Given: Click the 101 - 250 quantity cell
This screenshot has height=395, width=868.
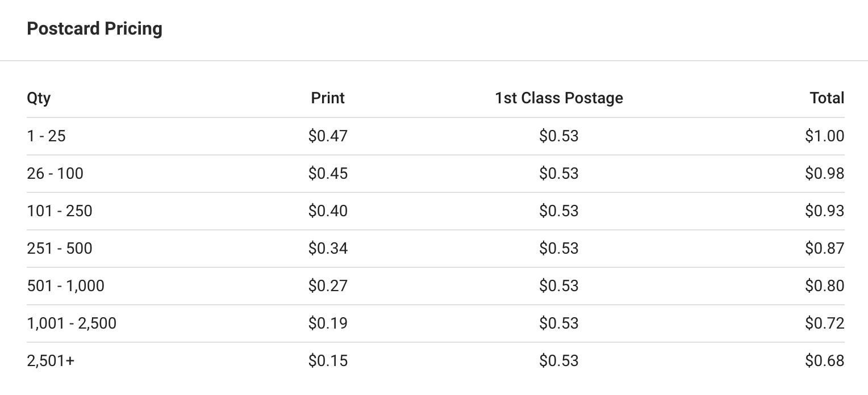Looking at the screenshot, I should coord(60,211).
